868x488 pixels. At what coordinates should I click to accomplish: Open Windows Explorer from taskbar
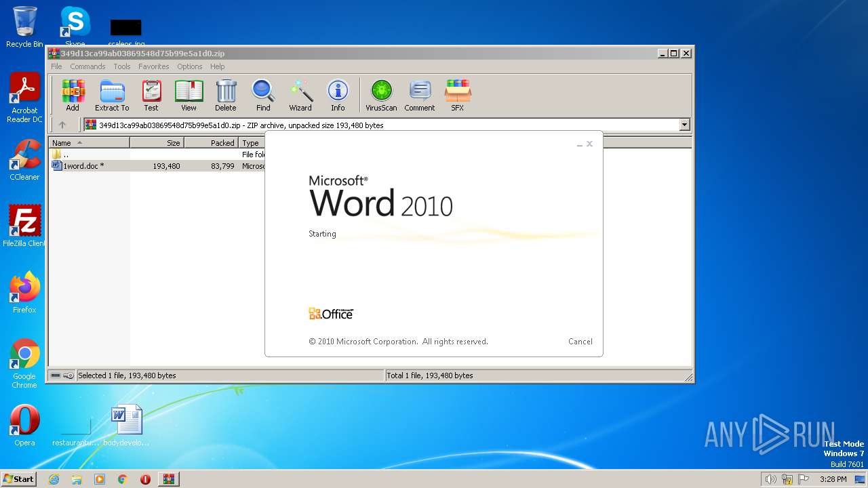(x=77, y=479)
